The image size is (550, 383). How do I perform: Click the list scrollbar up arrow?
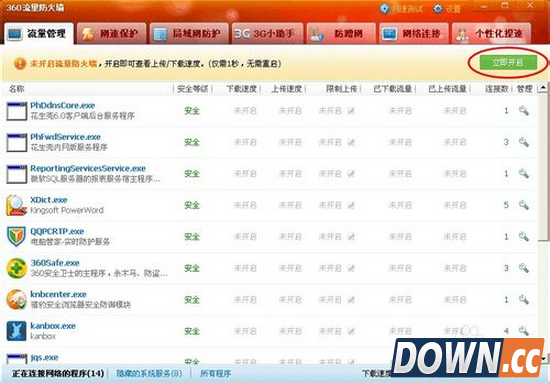(x=543, y=87)
